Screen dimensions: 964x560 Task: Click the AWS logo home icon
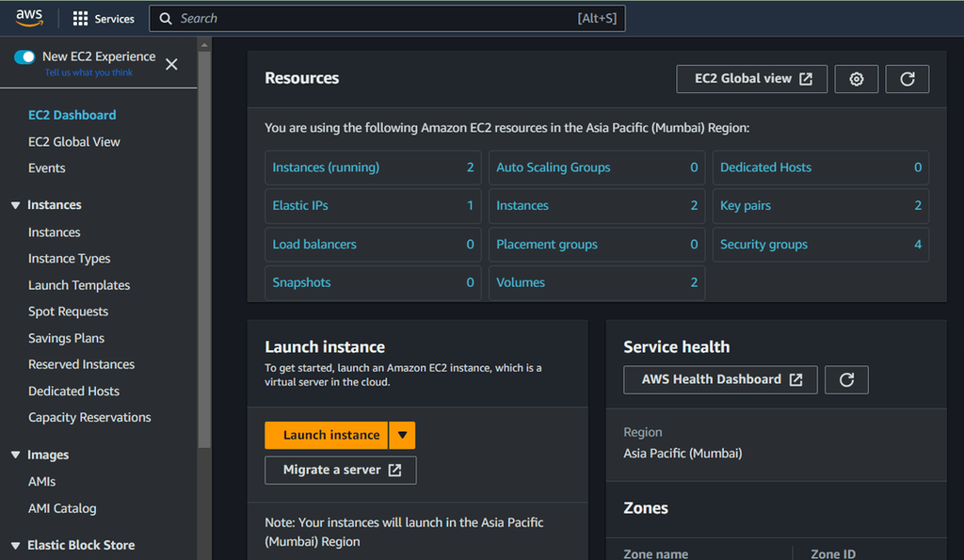tap(29, 18)
